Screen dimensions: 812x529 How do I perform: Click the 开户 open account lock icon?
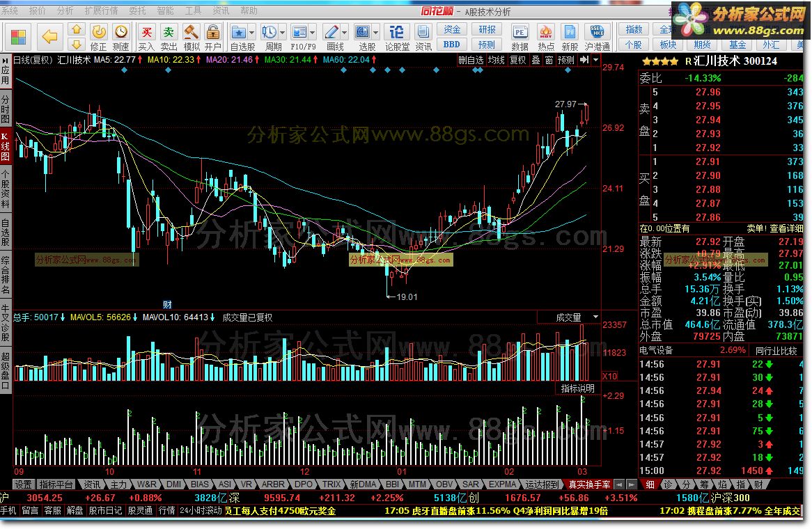(213, 37)
